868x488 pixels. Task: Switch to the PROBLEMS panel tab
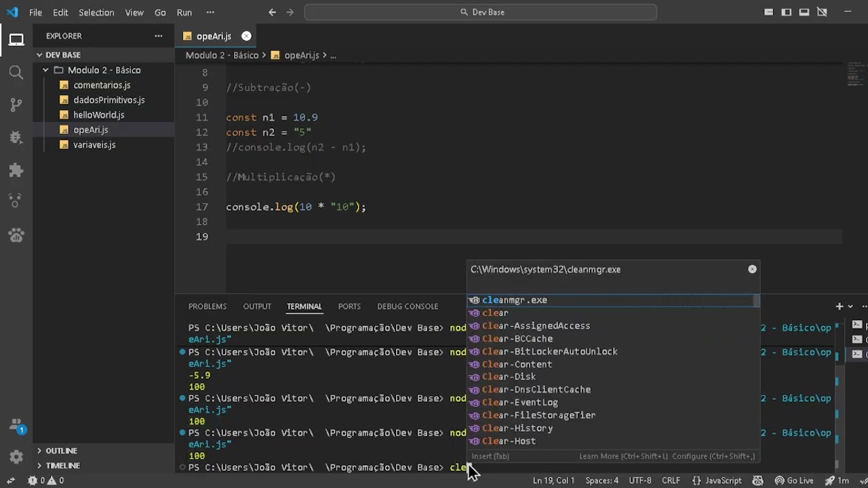[x=208, y=306]
